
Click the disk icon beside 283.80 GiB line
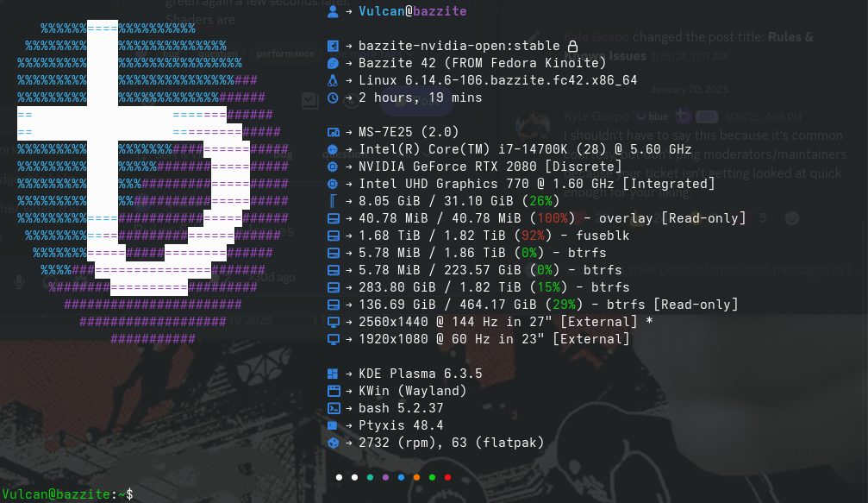pyautogui.click(x=334, y=287)
